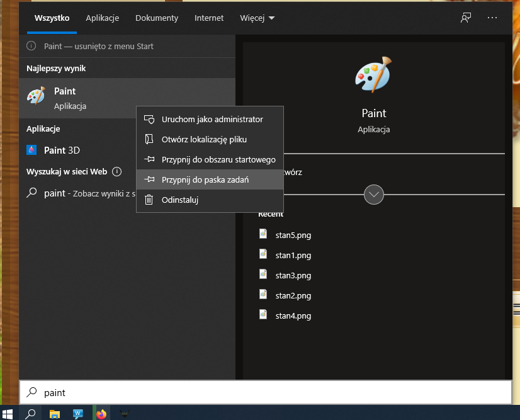Open the three-dots options menu
The image size is (520, 420).
pyautogui.click(x=492, y=18)
